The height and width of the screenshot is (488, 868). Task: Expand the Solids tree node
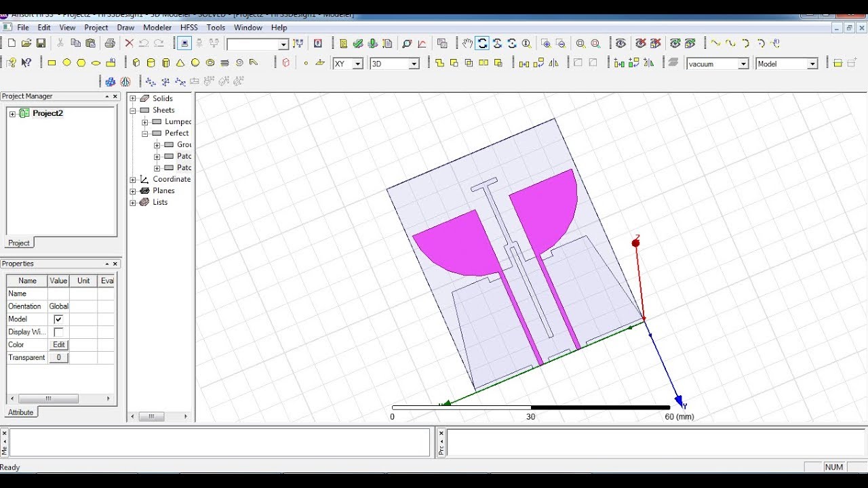[133, 98]
